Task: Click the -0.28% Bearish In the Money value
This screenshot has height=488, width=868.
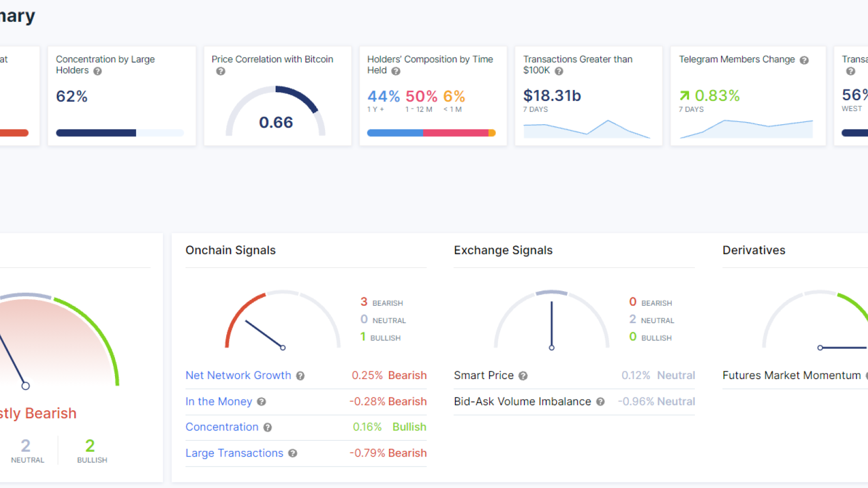Action: (388, 401)
